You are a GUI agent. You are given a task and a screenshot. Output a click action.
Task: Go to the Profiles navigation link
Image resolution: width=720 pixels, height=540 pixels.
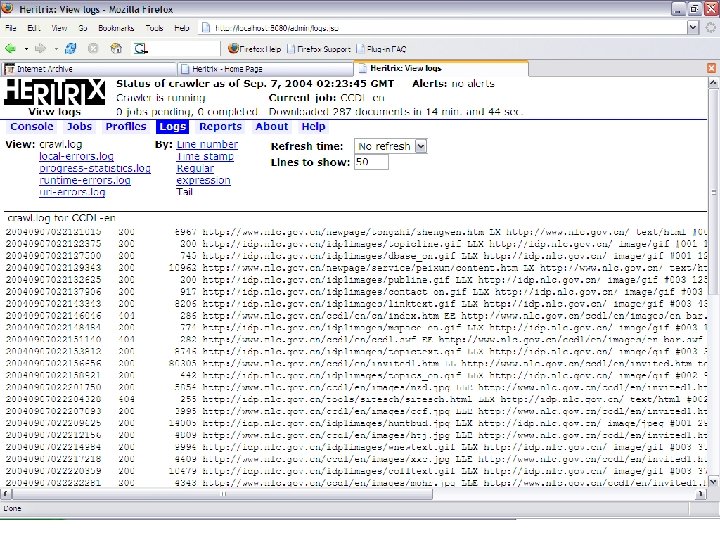126,127
